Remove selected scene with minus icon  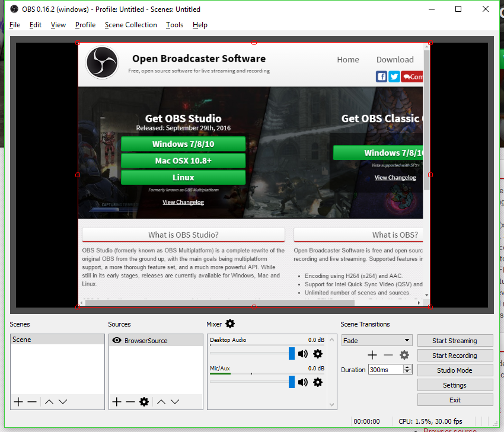pos(32,402)
